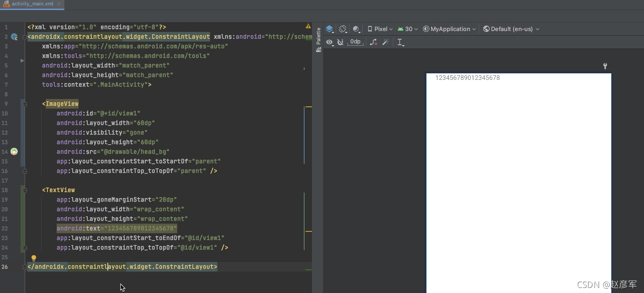Click the layout_width "60dp" value
This screenshot has height=293, width=644.
[x=144, y=123]
